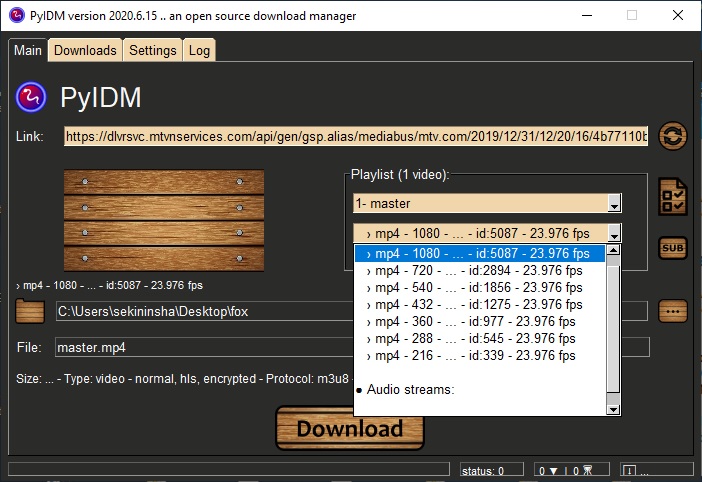Image resolution: width=702 pixels, height=482 pixels.
Task: Select mp4 288 id:545 stream option
Action: click(479, 338)
